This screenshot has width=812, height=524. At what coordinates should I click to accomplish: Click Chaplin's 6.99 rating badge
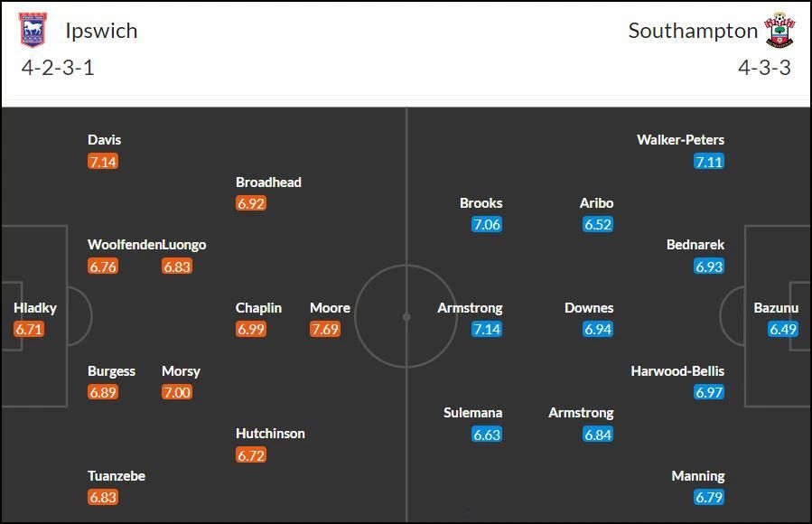coord(250,329)
